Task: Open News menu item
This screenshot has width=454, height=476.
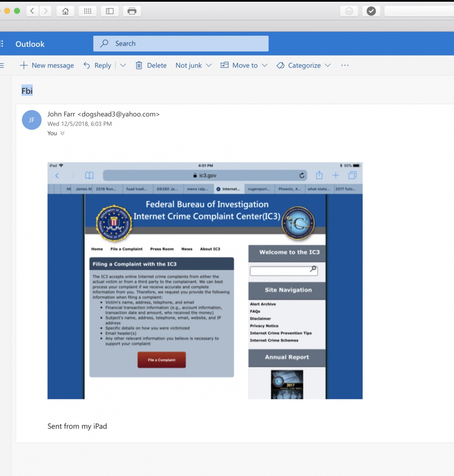Action: (187, 249)
